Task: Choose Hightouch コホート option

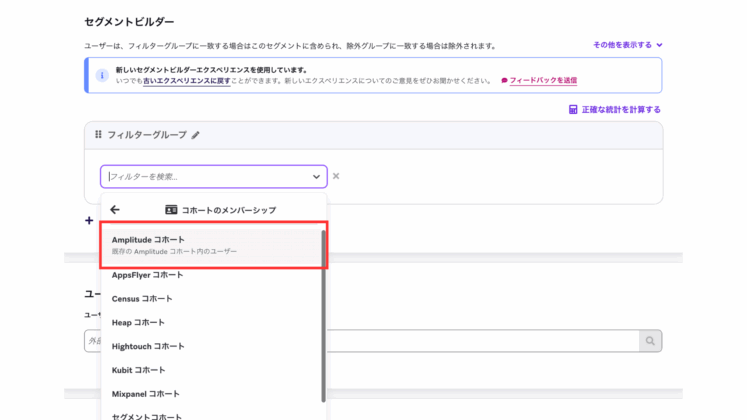Action: click(148, 346)
